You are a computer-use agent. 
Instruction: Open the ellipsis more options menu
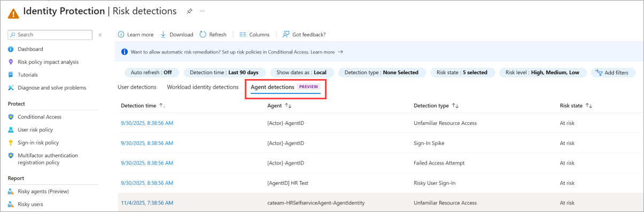coord(202,11)
